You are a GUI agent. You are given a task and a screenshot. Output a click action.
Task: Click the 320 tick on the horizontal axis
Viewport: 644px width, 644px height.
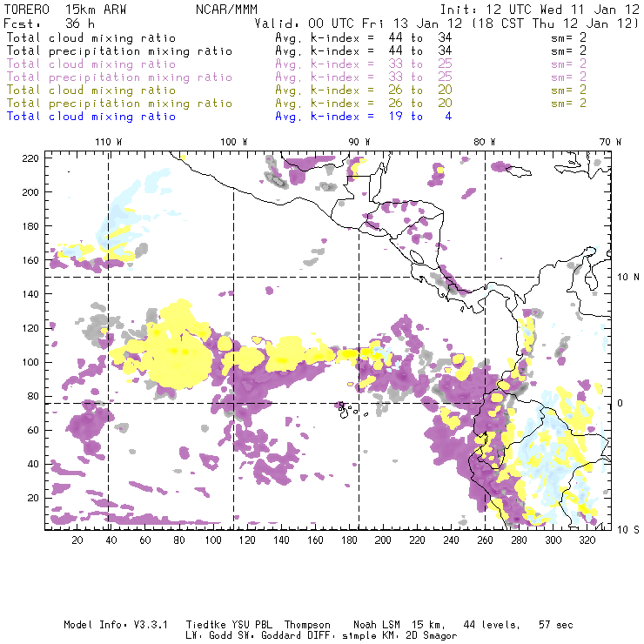click(587, 540)
